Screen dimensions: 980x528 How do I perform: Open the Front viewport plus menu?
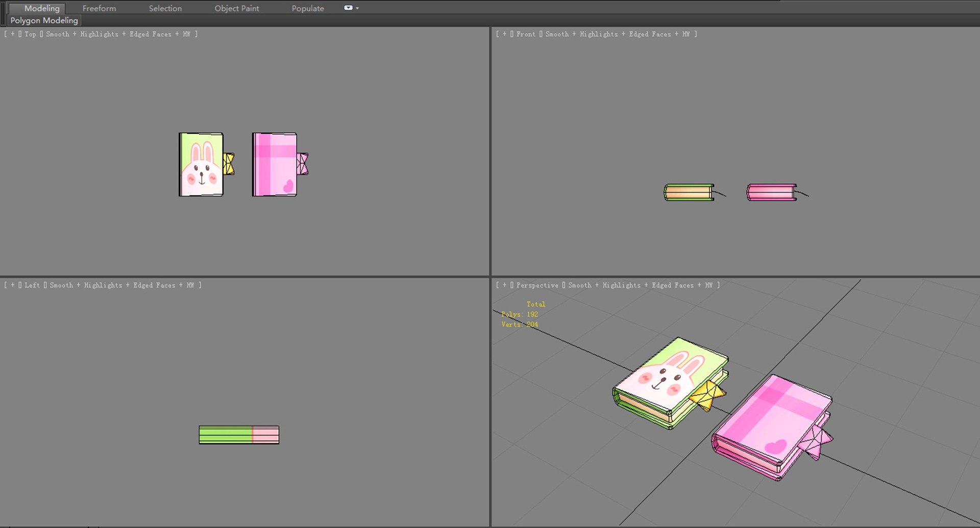[x=504, y=34]
